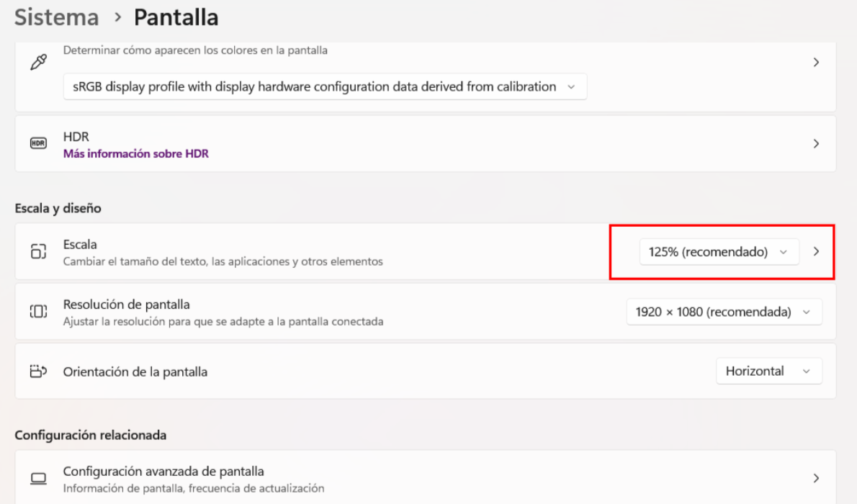This screenshot has height=504, width=857.
Task: Click the Escala row label
Action: [80, 245]
